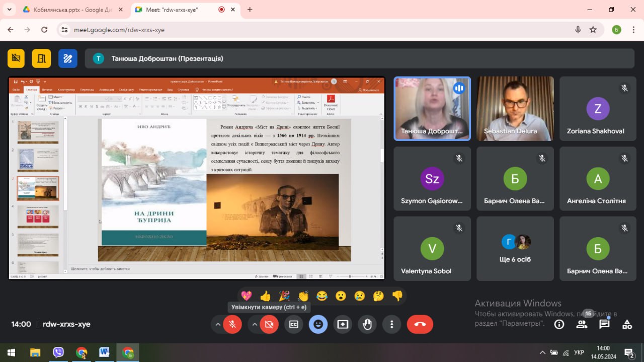Image resolution: width=644 pixels, height=362 pixels.
Task: Open meeting details info icon
Action: coord(559,324)
